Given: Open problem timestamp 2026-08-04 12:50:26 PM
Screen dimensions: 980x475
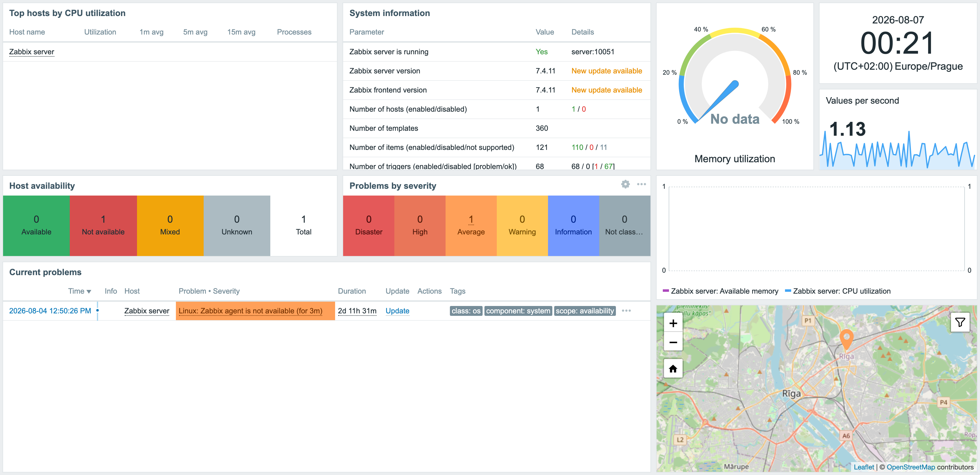Looking at the screenshot, I should click(x=50, y=311).
